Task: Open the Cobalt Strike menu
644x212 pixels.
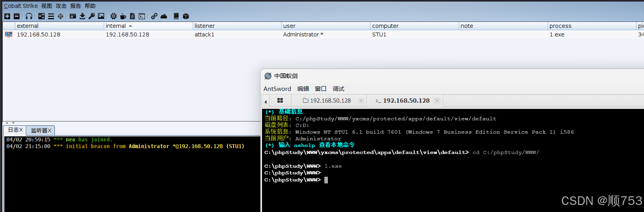Action: click(21, 6)
